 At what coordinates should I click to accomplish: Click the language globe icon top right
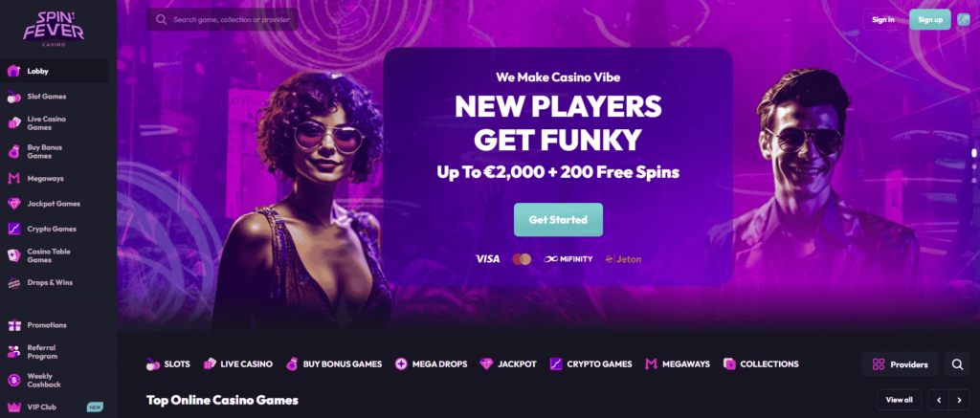pyautogui.click(x=964, y=19)
